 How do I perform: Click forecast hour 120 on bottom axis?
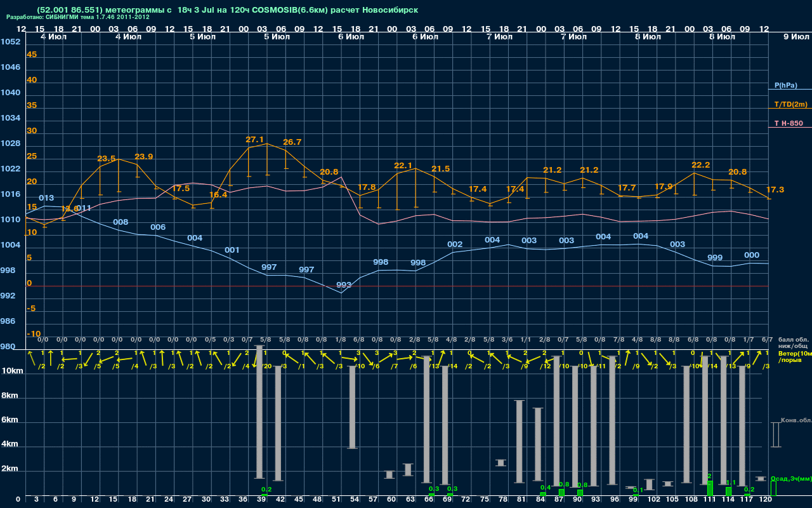tap(766, 500)
